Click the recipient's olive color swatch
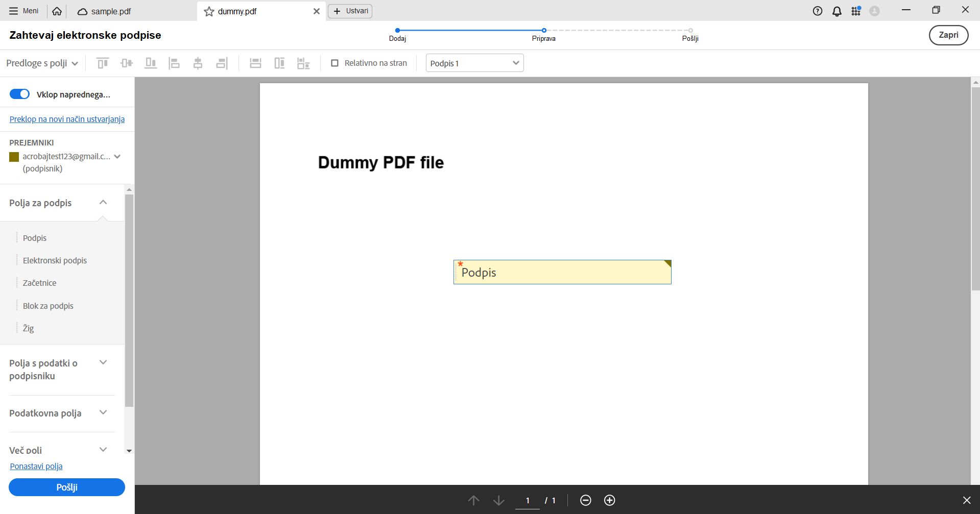Screen dimensions: 980x514 pyautogui.click(x=14, y=157)
